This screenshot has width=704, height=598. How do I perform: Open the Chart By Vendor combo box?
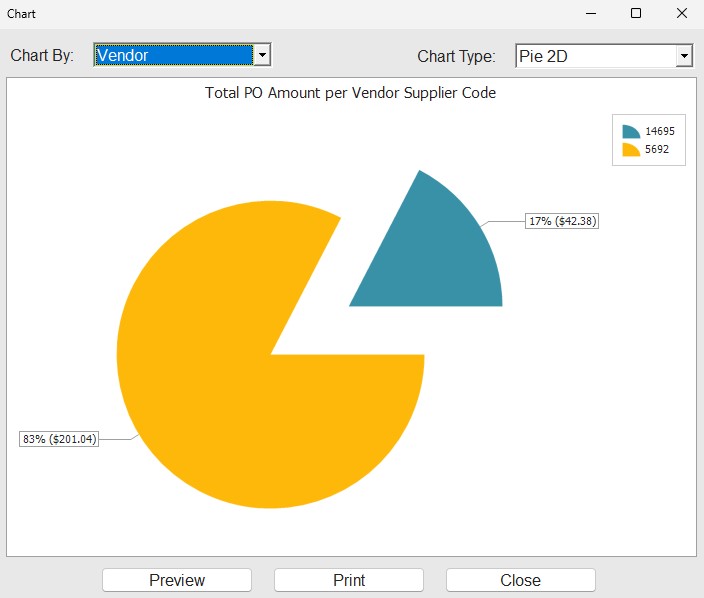(x=173, y=55)
